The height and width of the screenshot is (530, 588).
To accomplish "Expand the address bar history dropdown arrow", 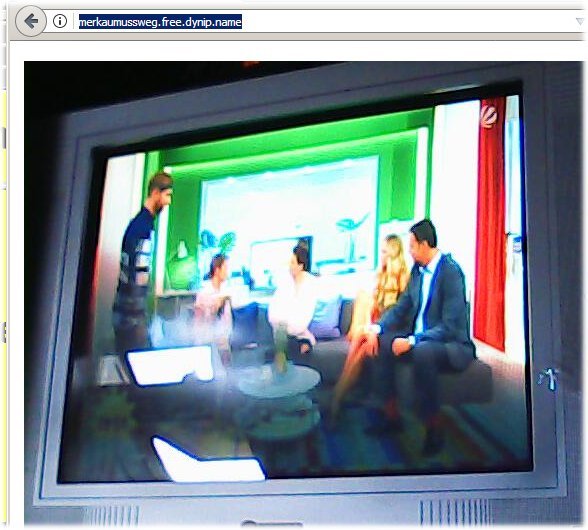I will click(580, 21).
